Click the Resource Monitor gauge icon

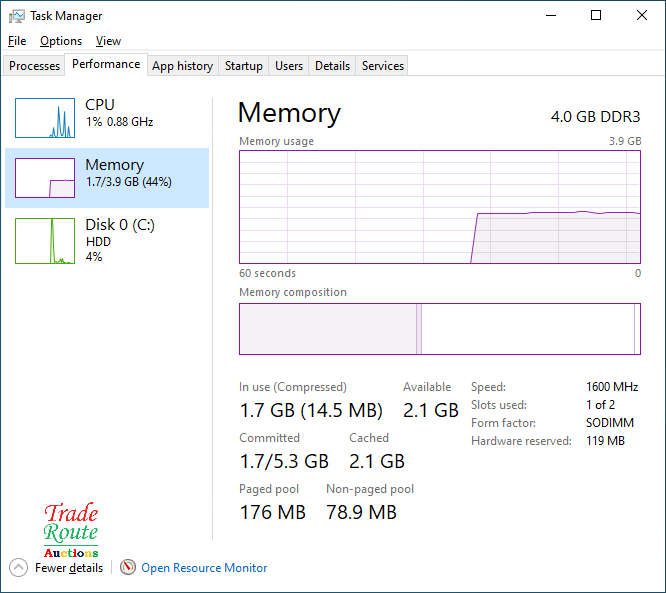(128, 567)
